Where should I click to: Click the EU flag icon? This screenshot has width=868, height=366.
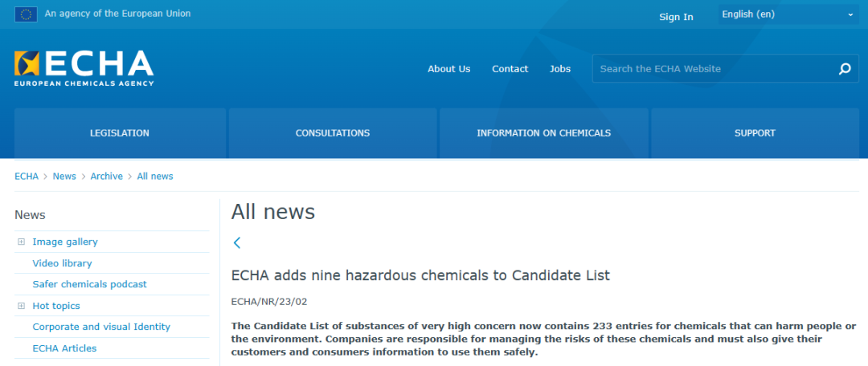point(26,14)
